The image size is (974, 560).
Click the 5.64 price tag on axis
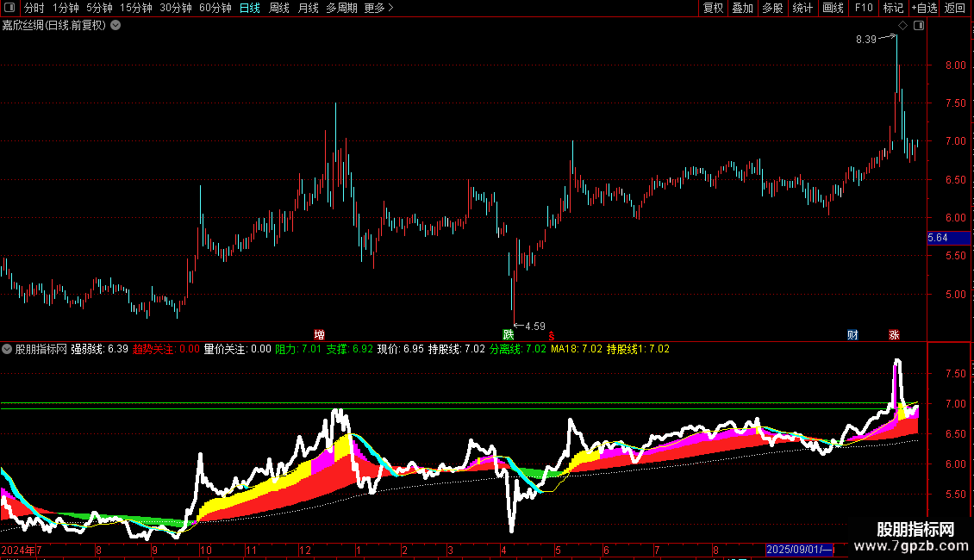pyautogui.click(x=948, y=238)
